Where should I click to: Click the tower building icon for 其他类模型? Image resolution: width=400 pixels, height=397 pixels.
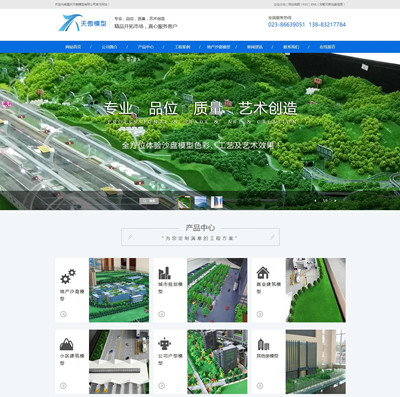coord(263,344)
